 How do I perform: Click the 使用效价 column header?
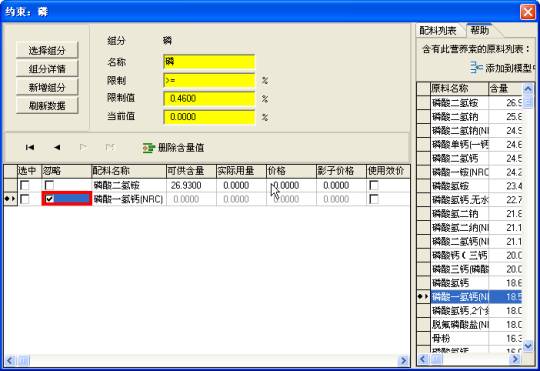tap(388, 171)
